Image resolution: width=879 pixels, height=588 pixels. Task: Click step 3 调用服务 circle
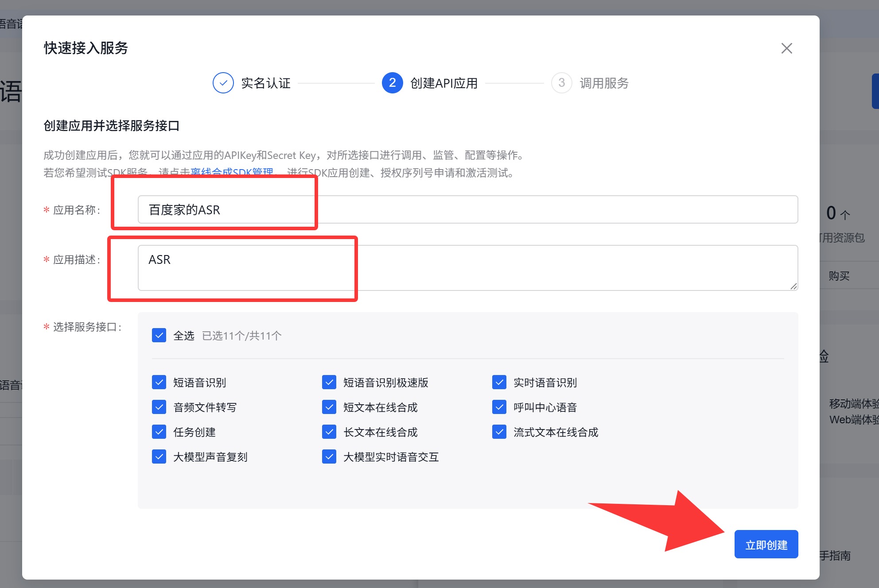coord(561,83)
